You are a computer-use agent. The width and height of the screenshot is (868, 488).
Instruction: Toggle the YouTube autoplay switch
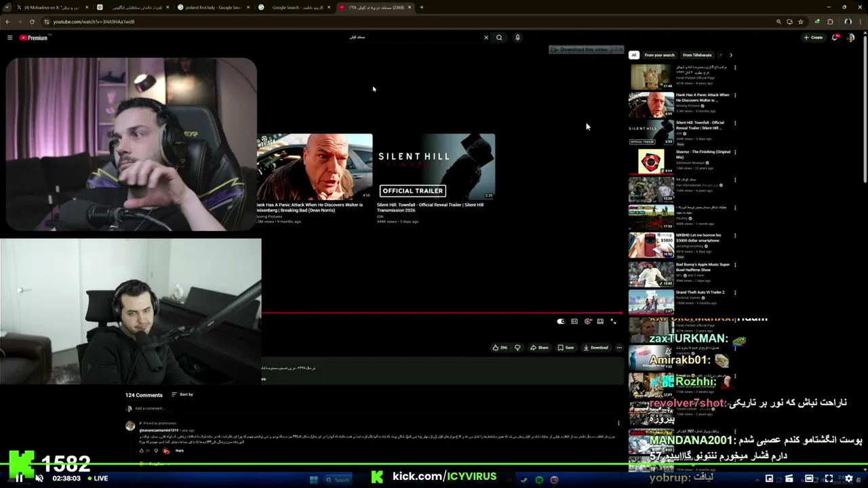[x=561, y=321]
